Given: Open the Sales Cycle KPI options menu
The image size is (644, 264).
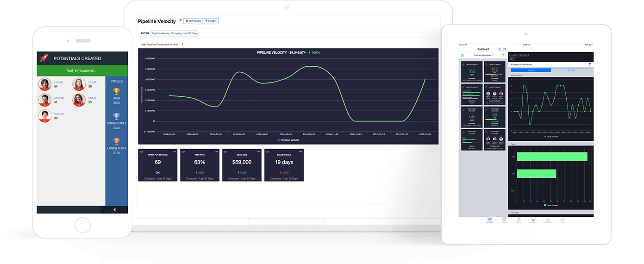Looking at the screenshot, I should click(x=300, y=152).
